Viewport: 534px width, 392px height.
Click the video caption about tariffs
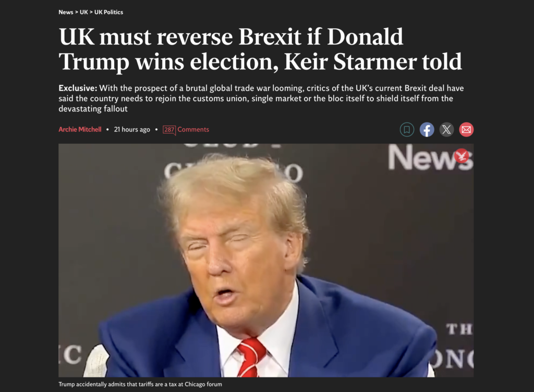pyautogui.click(x=140, y=384)
